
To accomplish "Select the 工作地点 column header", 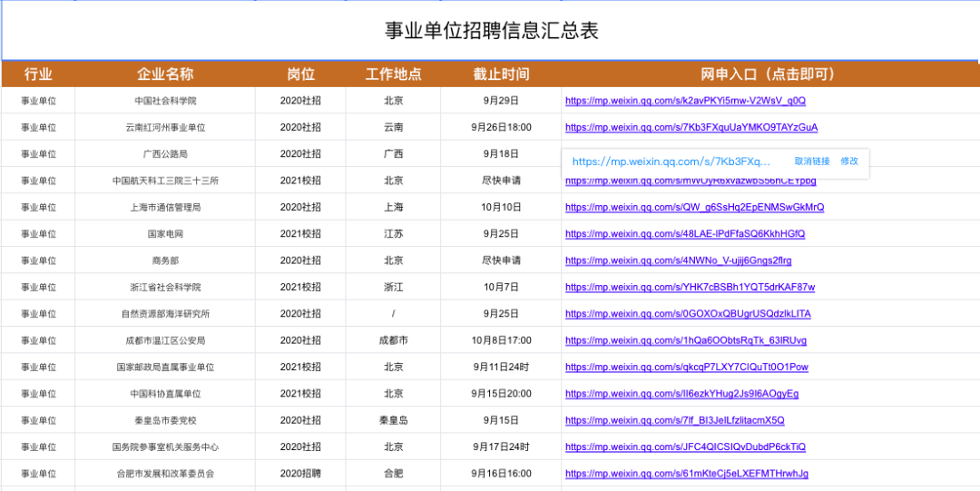I will point(393,74).
